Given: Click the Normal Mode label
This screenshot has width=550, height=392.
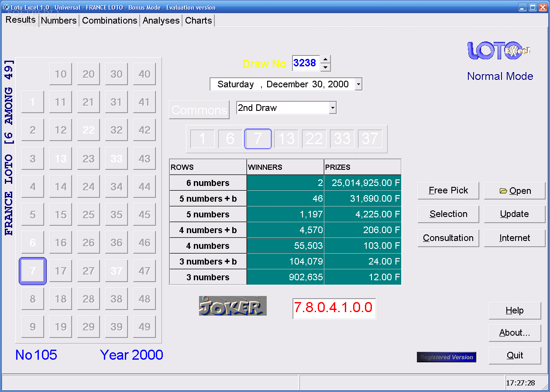Looking at the screenshot, I should (500, 76).
